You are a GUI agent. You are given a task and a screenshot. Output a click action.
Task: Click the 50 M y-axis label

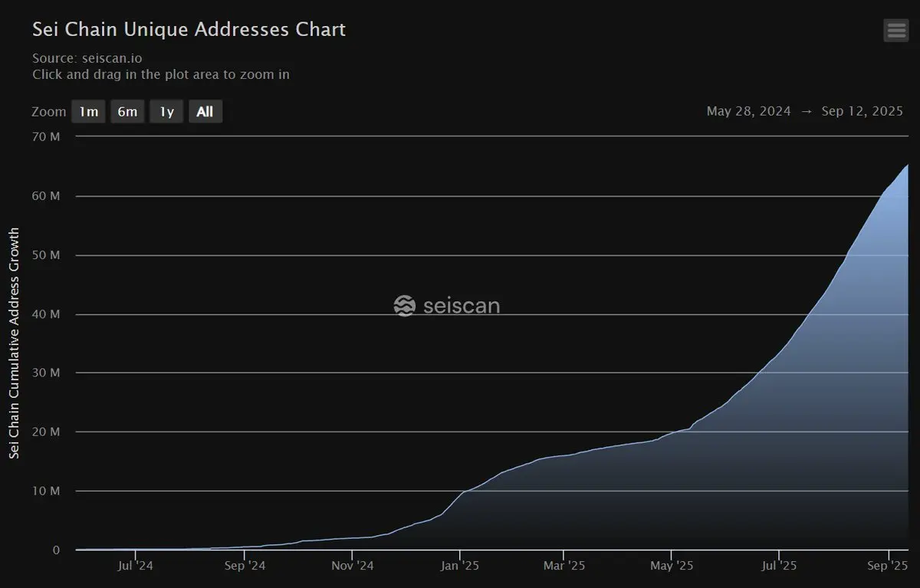tap(48, 255)
